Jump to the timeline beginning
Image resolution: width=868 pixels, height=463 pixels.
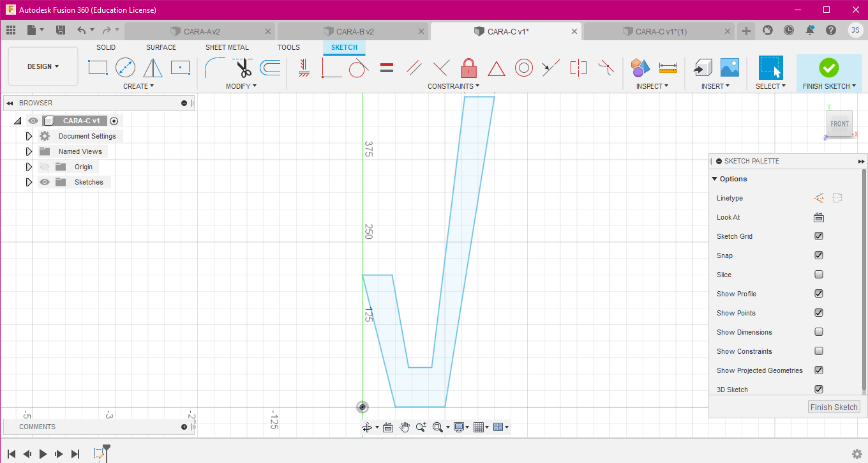[11, 454]
